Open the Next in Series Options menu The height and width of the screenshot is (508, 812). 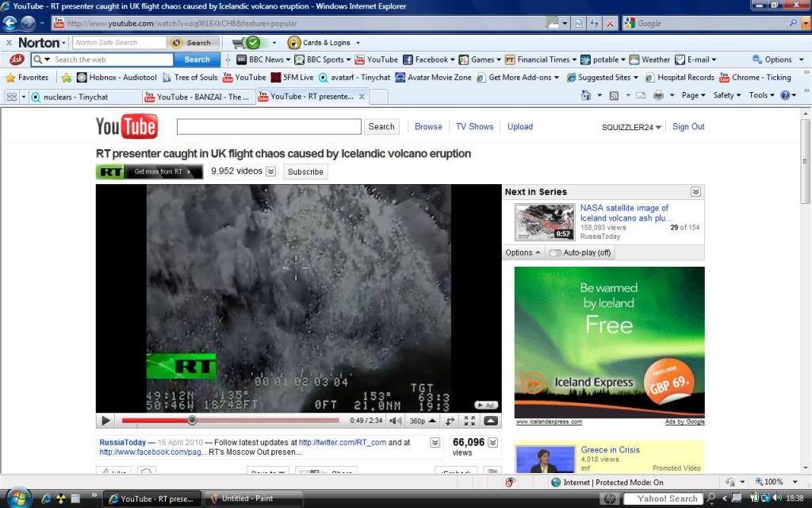click(523, 253)
